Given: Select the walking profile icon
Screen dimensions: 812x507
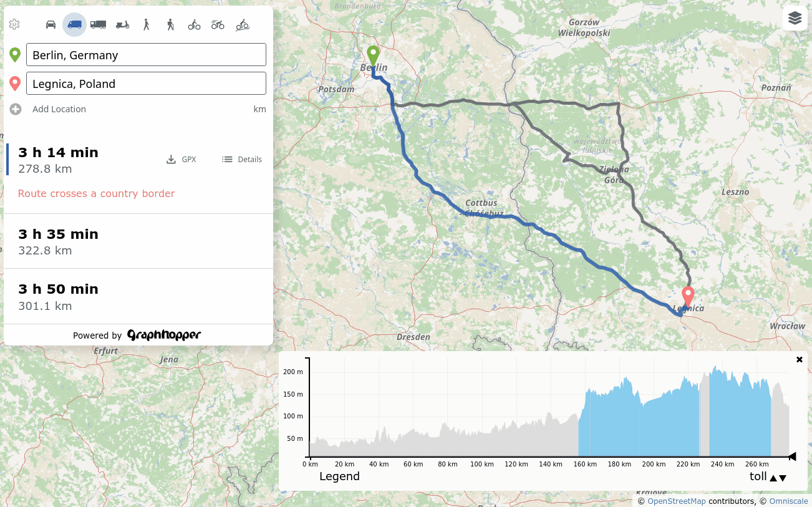Looking at the screenshot, I should [147, 24].
